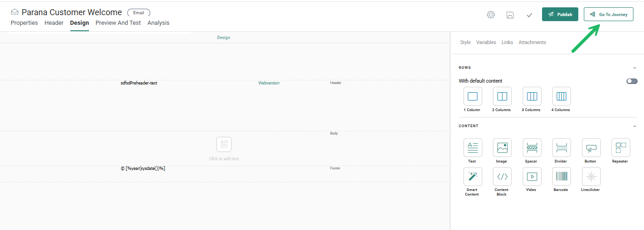Choose the Smart Content wand icon
Screen dimensions: 644x230
(472, 176)
